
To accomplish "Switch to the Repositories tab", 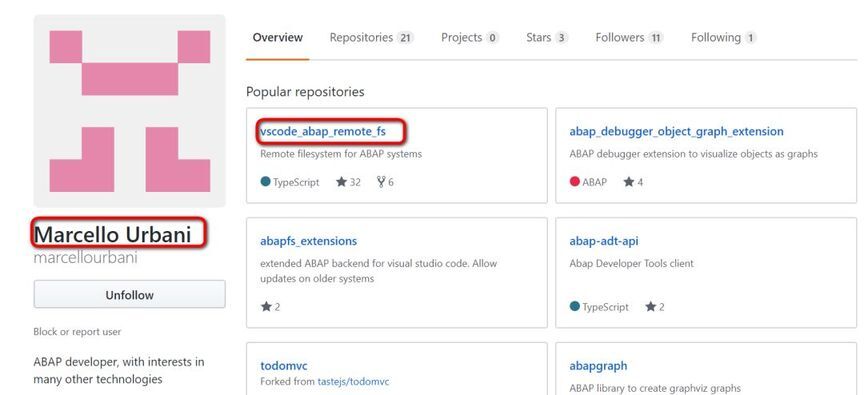I will [371, 37].
